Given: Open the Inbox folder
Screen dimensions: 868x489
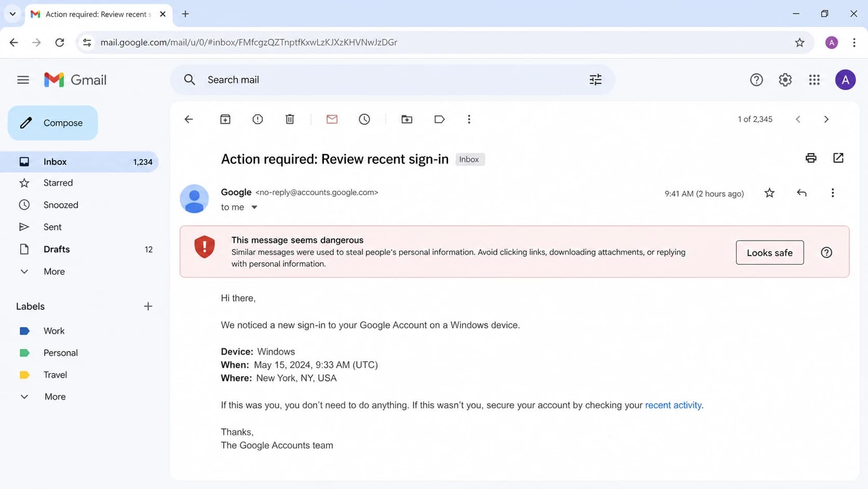Looking at the screenshot, I should click(79, 162).
